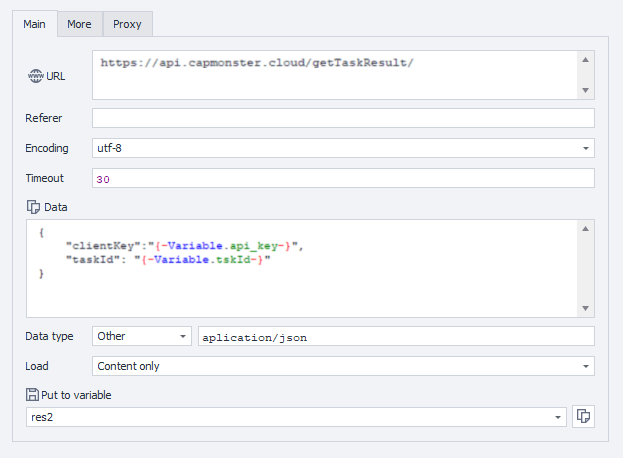Focus the empty Referer input field
The height and width of the screenshot is (458, 623).
click(x=343, y=118)
